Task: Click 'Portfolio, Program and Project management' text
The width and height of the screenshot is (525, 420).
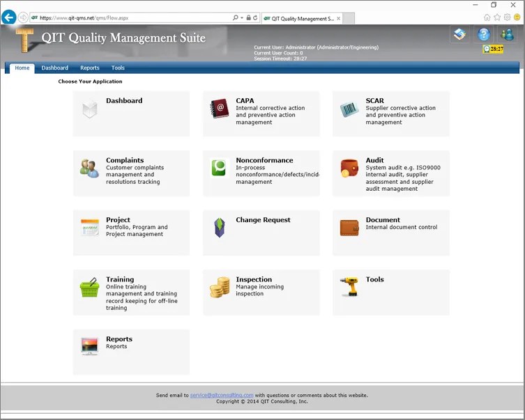Action: pos(137,231)
